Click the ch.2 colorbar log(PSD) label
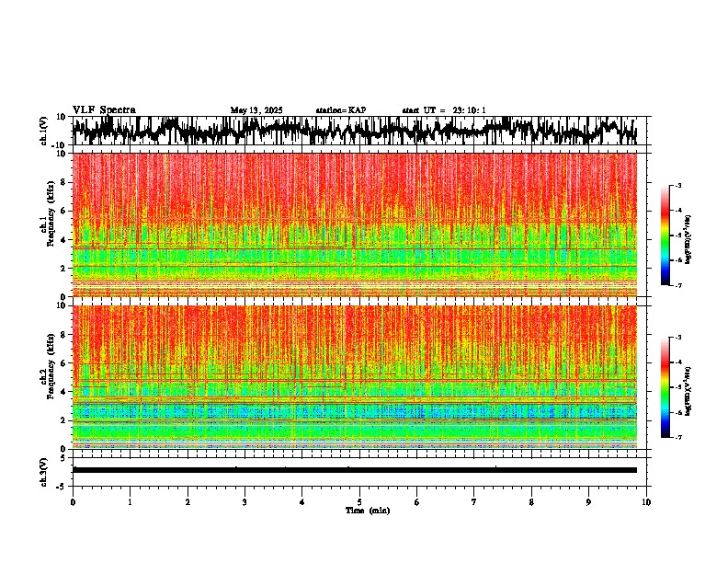This screenshot has height=563, width=728. 688,391
